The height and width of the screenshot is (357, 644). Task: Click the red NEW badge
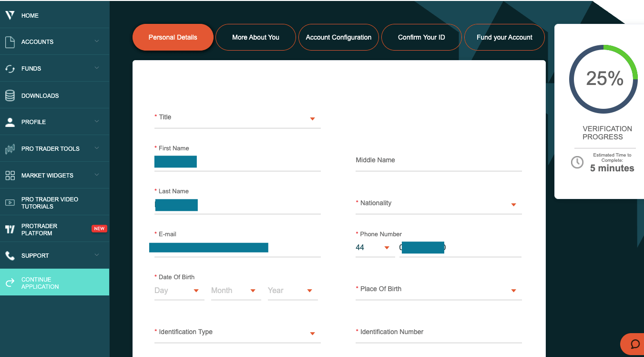point(99,229)
